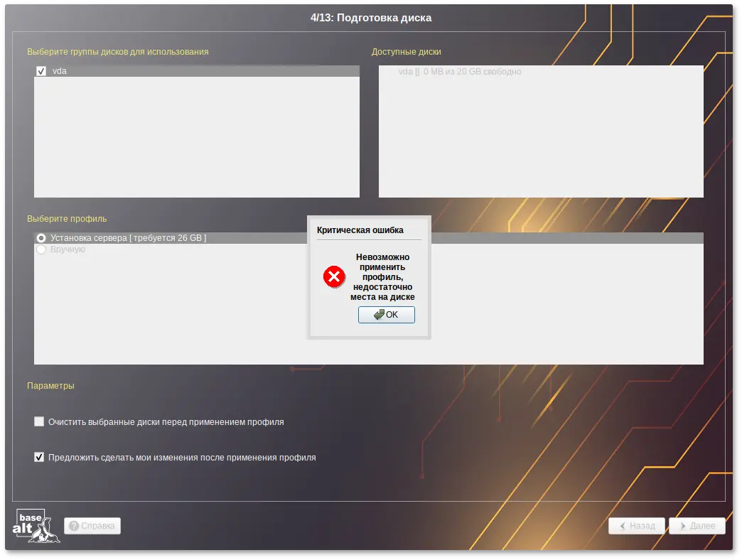Choose the "Вручную" profile radio button
The image size is (742, 560).
[x=41, y=249]
